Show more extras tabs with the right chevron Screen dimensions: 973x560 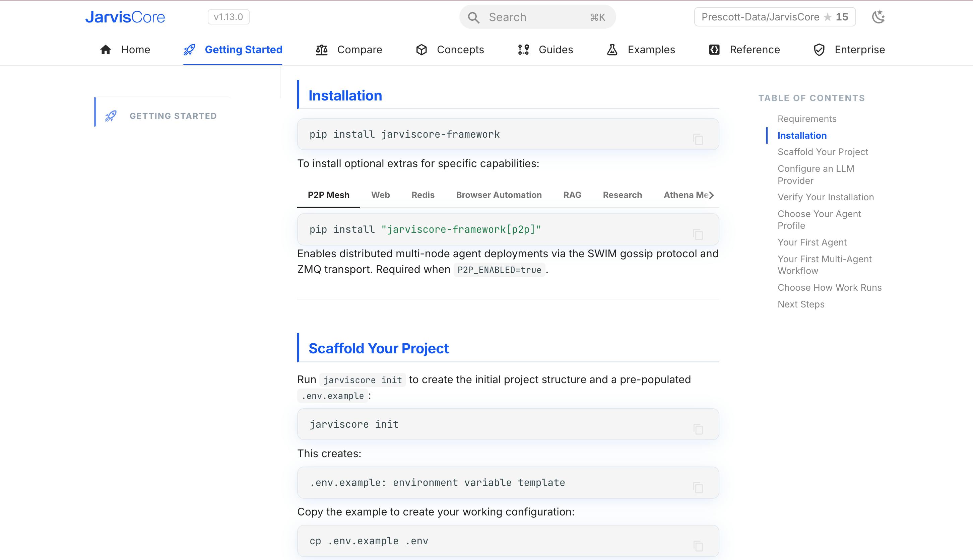(x=711, y=195)
